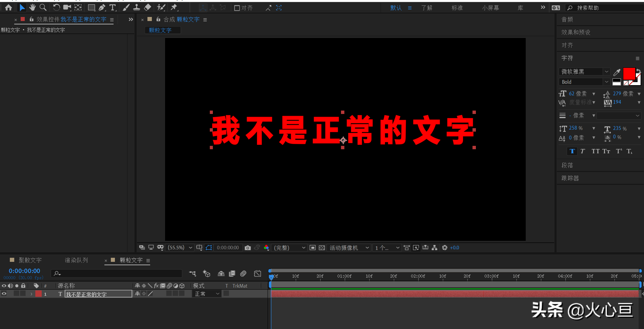This screenshot has width=644, height=329.
Task: Select the Horizontal Type tool
Action: 113,7
